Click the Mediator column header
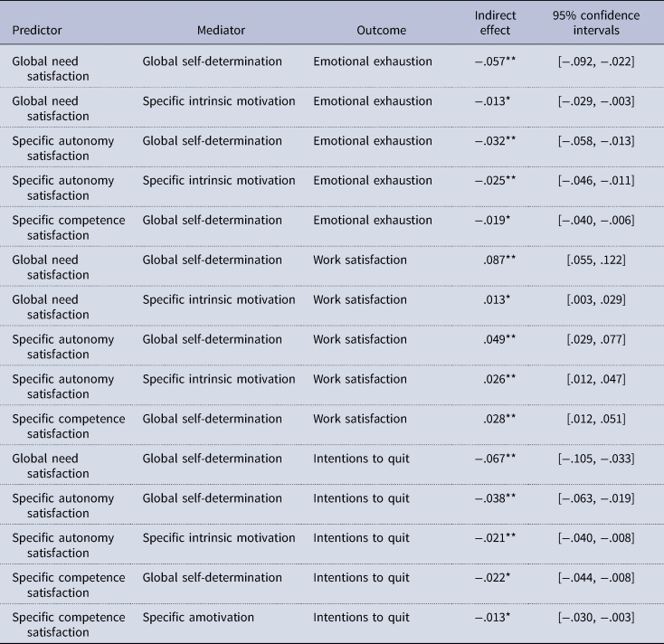664x644 pixels. pyautogui.click(x=222, y=29)
